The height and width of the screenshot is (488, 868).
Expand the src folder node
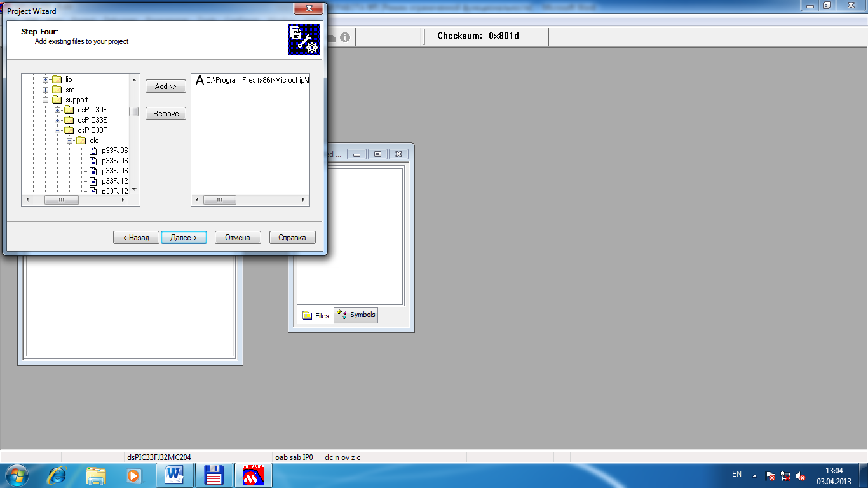[46, 90]
